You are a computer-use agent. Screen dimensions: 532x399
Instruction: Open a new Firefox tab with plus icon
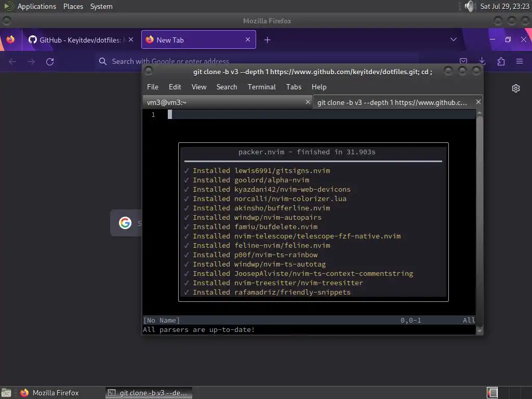268,40
